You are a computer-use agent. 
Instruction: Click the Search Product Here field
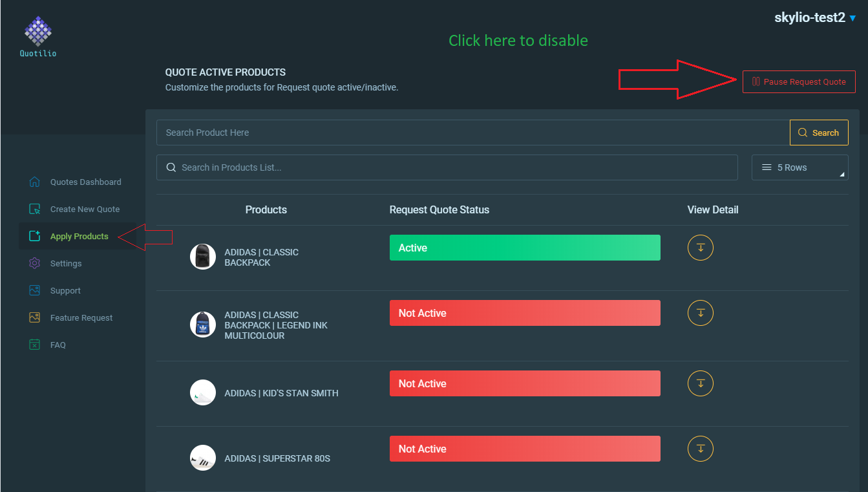(x=473, y=133)
